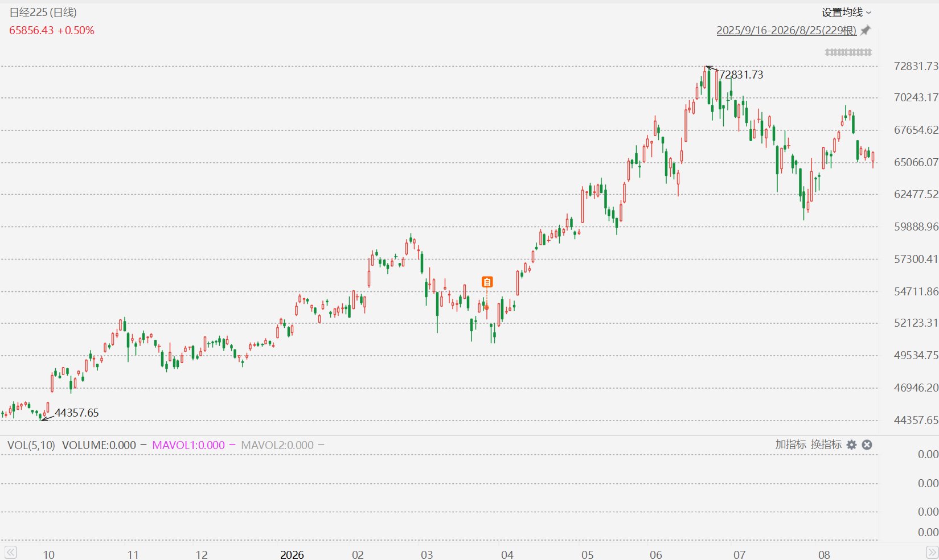
Task: Close the VOL indicator panel
Action: click(867, 445)
